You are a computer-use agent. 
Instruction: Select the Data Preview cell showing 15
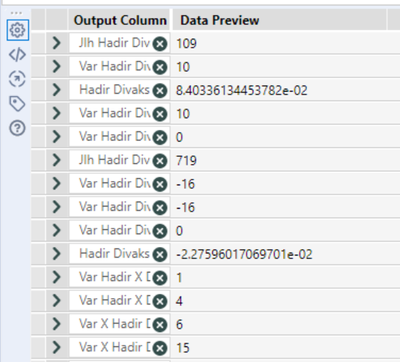[285, 348]
